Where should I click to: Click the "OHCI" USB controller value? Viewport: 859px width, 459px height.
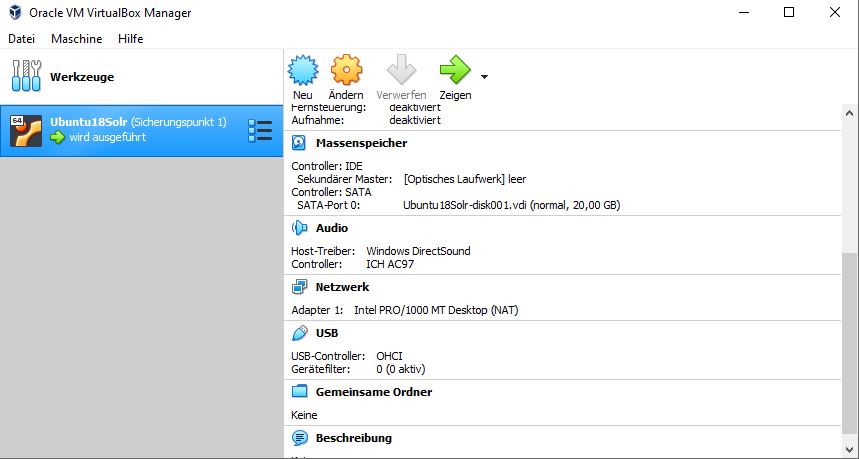point(390,356)
